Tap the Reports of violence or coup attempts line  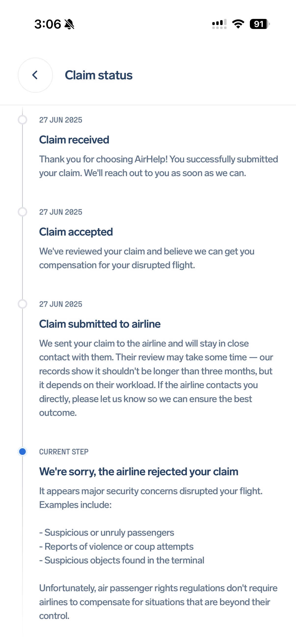(116, 546)
